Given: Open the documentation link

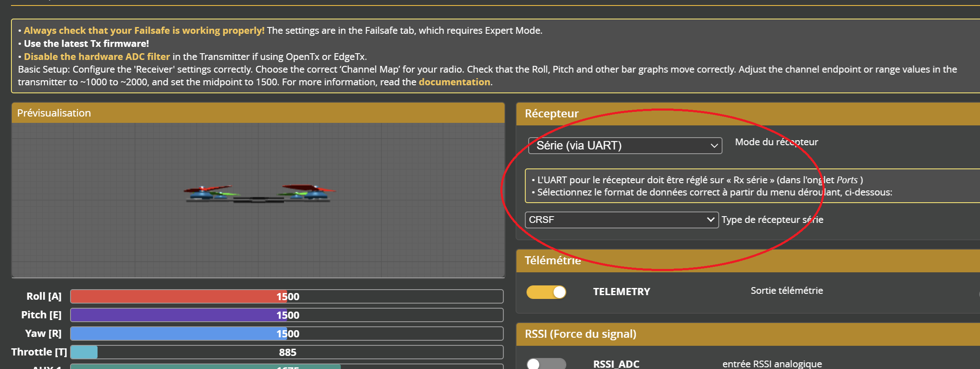Looking at the screenshot, I should click(x=454, y=82).
